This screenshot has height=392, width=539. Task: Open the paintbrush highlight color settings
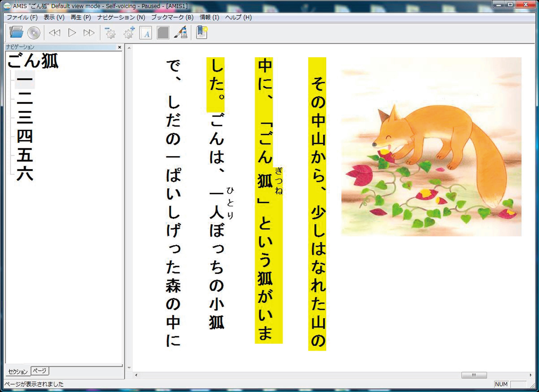[181, 33]
